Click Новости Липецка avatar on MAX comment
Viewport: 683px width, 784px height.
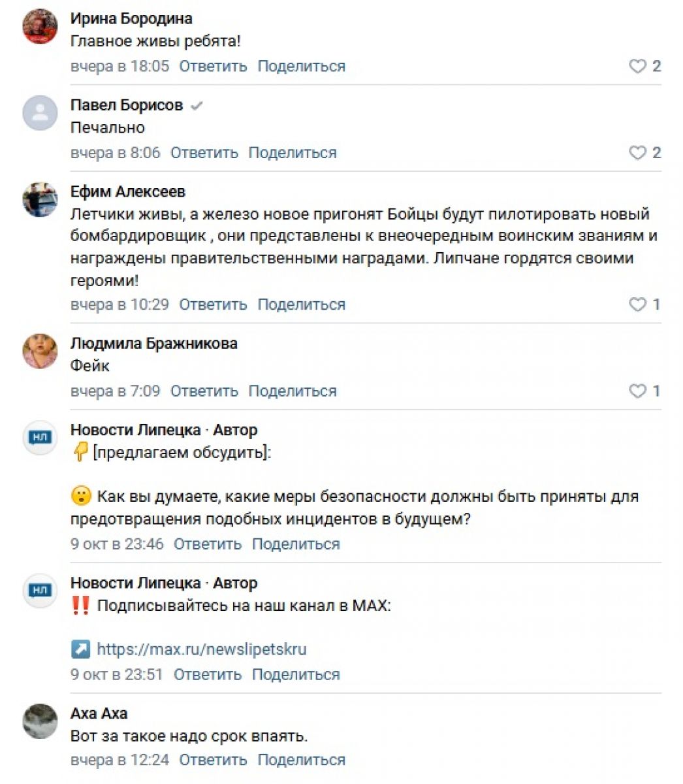[x=40, y=591]
